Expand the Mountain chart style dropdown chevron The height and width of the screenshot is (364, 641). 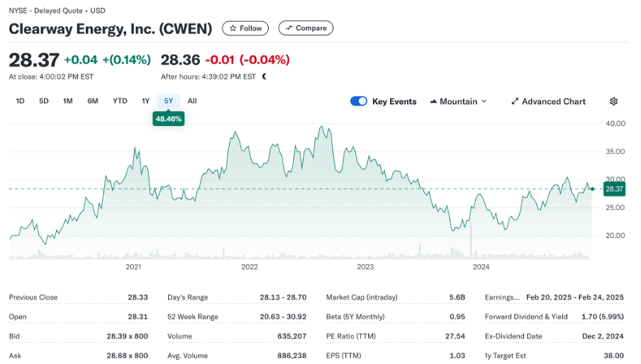pyautogui.click(x=484, y=101)
